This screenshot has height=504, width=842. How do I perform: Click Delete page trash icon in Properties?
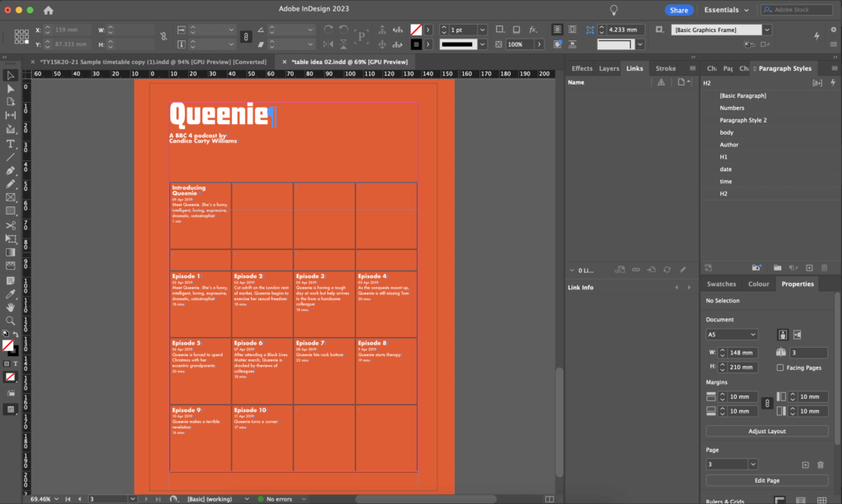click(x=821, y=465)
